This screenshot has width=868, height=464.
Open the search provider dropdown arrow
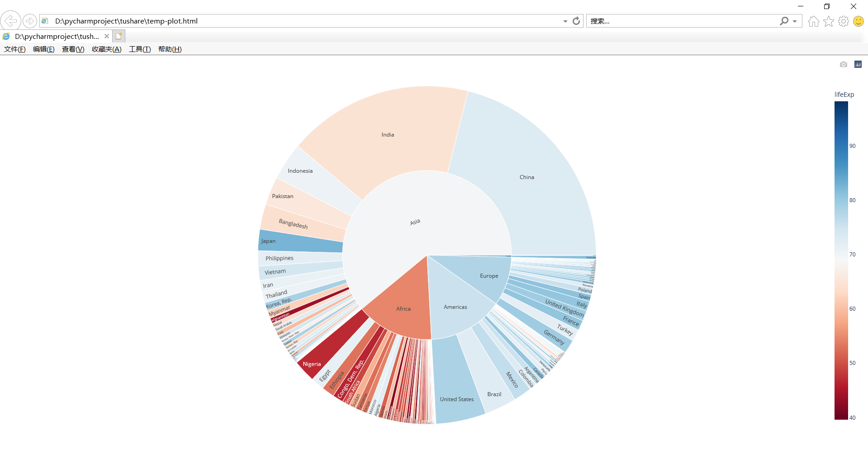pos(795,21)
